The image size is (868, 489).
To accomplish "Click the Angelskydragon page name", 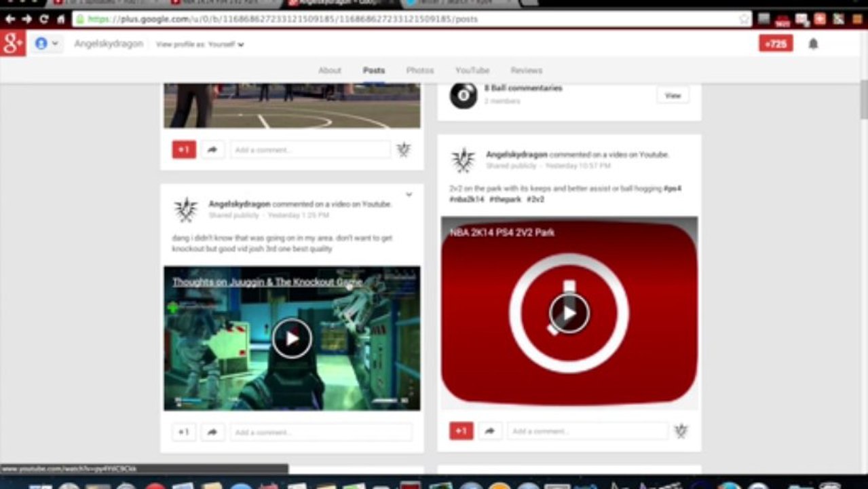I will click(109, 43).
